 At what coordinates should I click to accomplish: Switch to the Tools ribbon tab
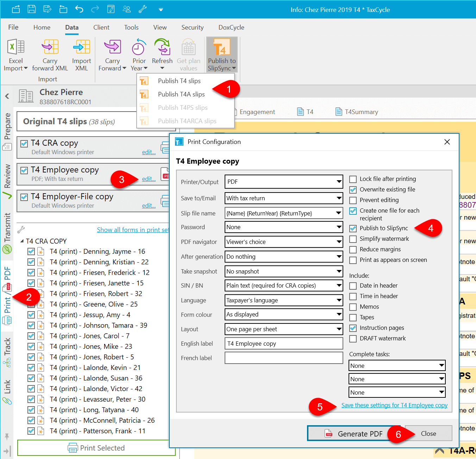pyautogui.click(x=131, y=27)
